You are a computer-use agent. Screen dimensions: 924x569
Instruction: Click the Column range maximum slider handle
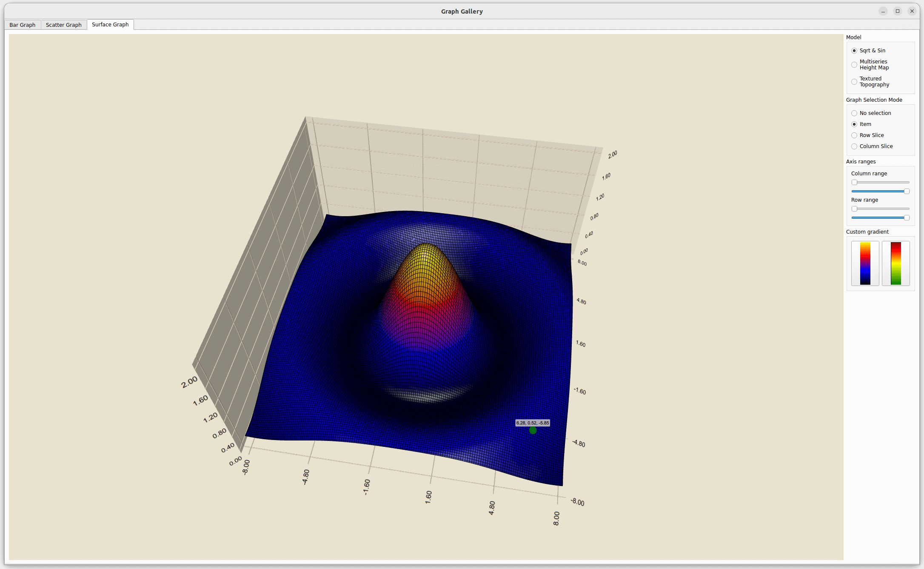coord(907,192)
